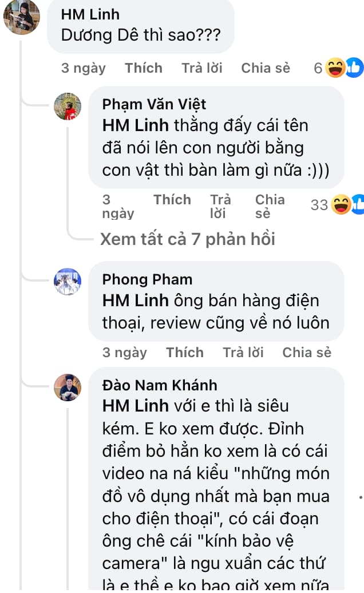Open the Đào Nam Khánh name link
The image size is (364, 593).
pos(160,385)
